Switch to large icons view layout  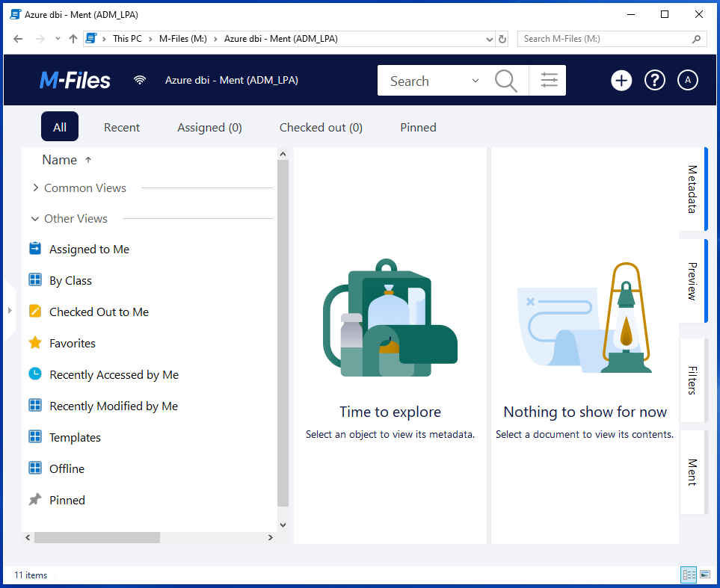705,575
